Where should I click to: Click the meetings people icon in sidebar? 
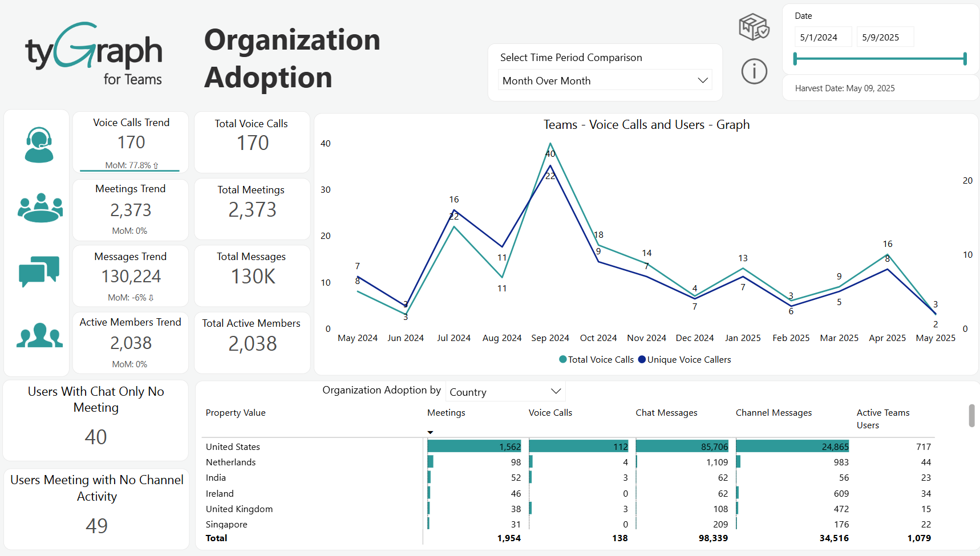tap(38, 208)
